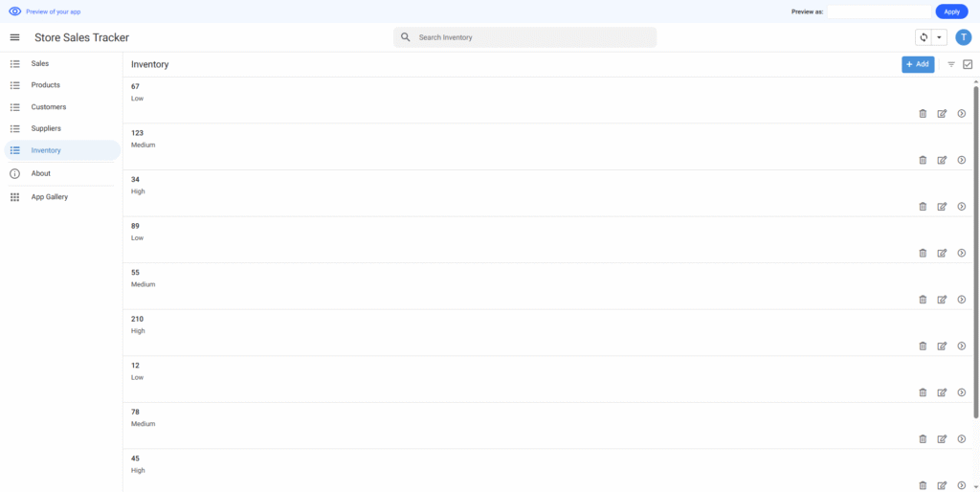Open details arrow for row 34
Viewport: 980px width, 492px height.
click(x=961, y=207)
